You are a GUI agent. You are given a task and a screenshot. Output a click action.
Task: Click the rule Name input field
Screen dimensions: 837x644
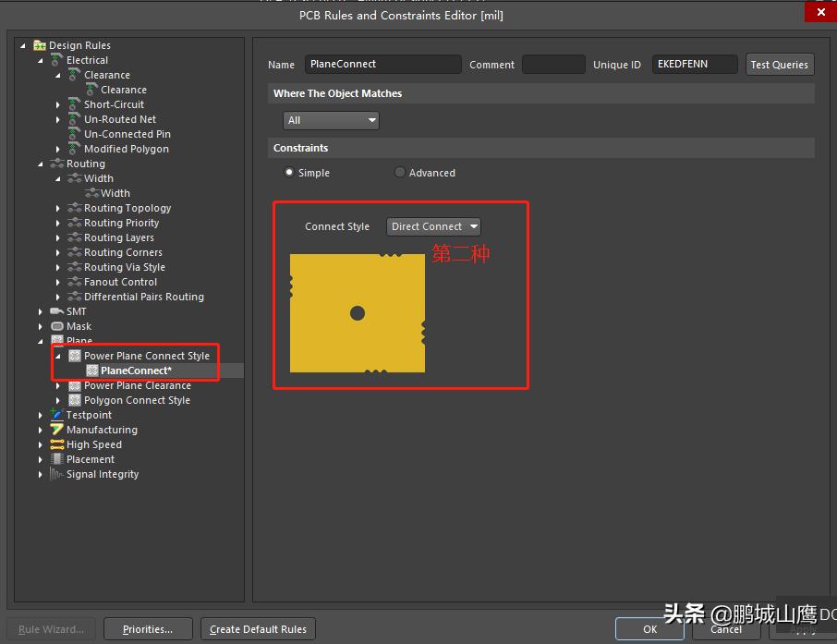tap(382, 65)
